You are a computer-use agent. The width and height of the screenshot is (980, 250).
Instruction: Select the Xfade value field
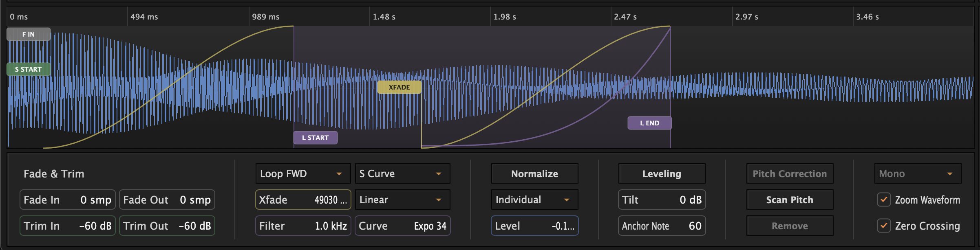303,200
